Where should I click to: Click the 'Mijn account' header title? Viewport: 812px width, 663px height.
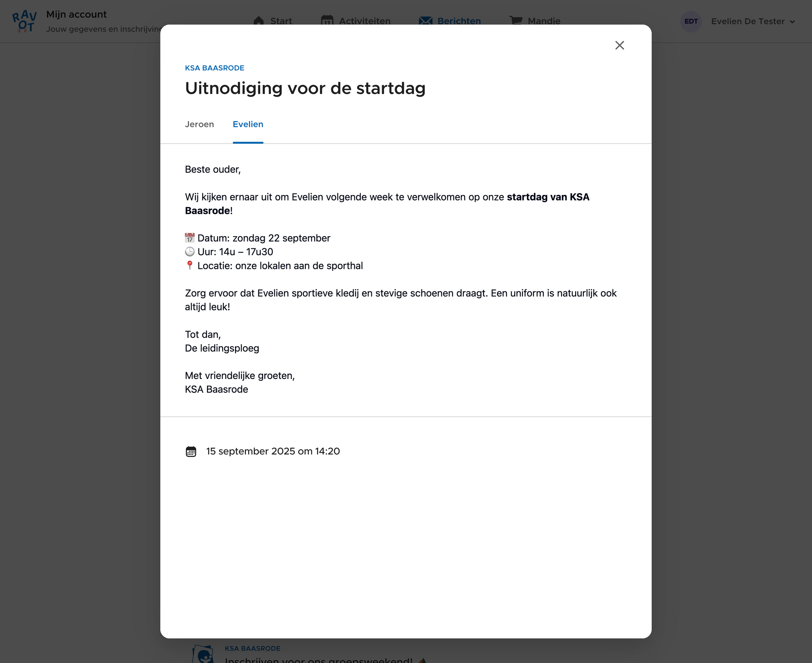[76, 14]
